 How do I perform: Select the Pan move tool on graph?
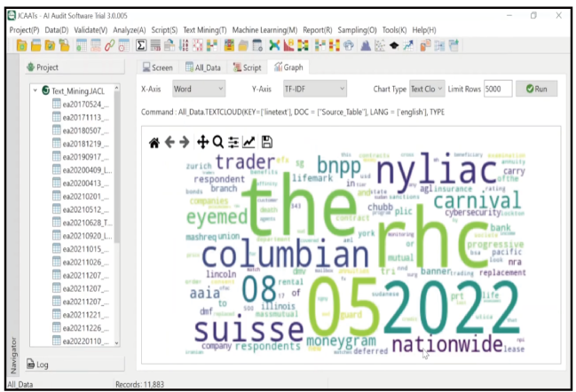coord(202,142)
